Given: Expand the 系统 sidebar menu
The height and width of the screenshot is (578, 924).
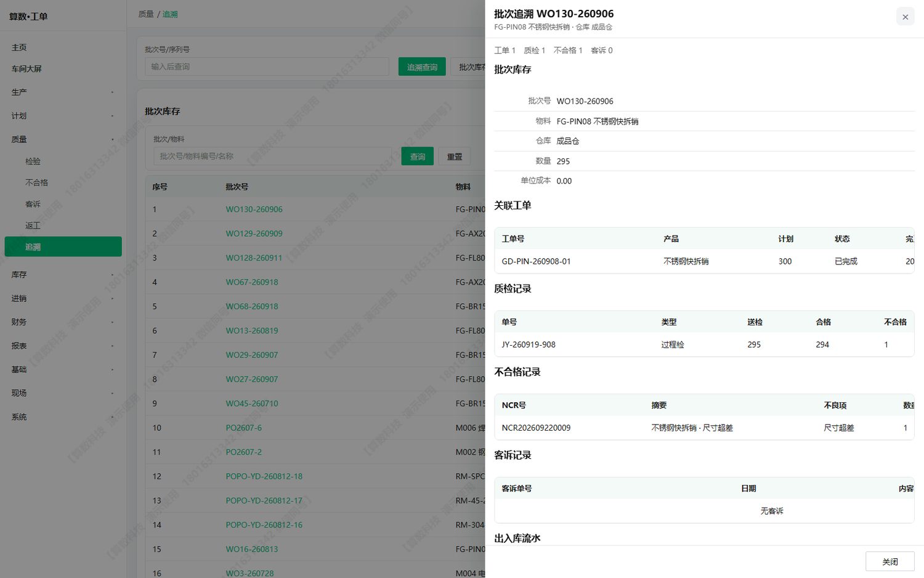Looking at the screenshot, I should pyautogui.click(x=63, y=417).
